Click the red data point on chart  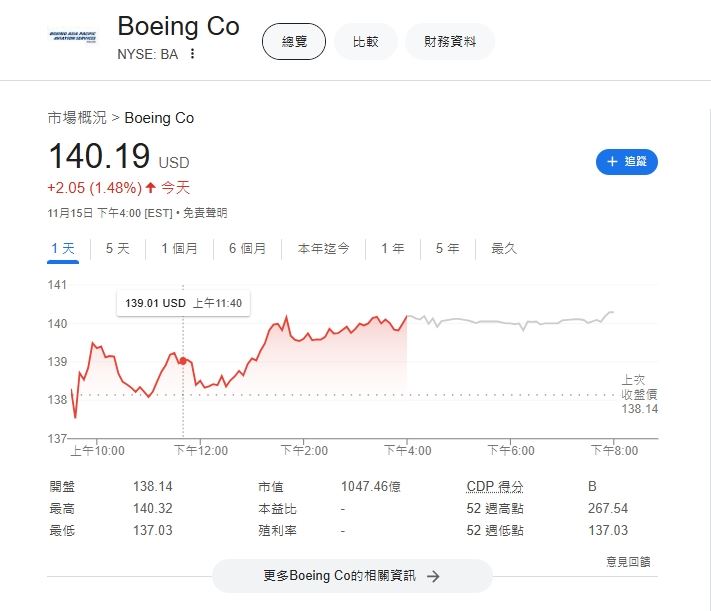click(183, 361)
